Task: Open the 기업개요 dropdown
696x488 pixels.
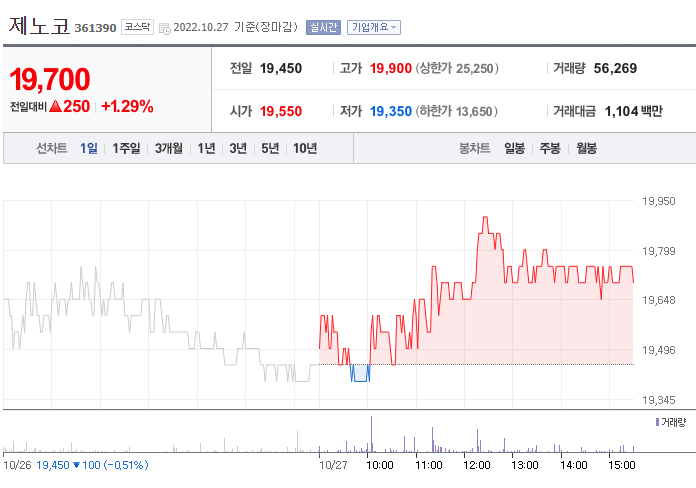Action: pyautogui.click(x=374, y=28)
